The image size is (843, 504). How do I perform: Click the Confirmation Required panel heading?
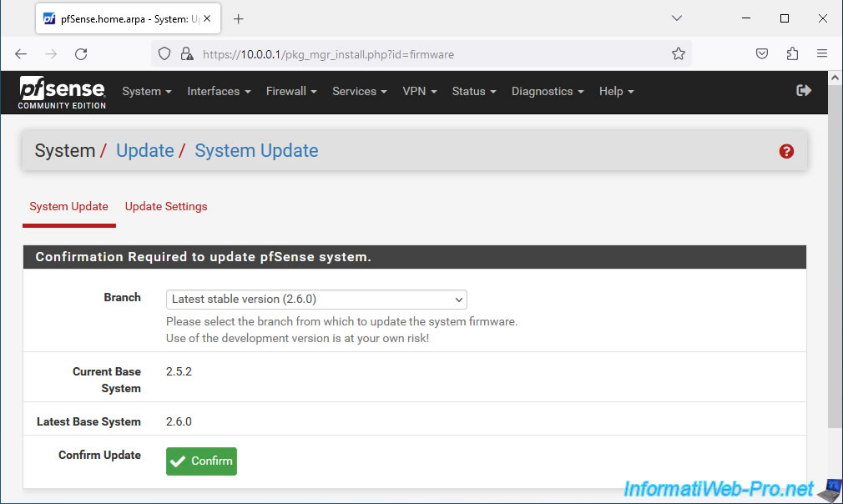coord(415,257)
